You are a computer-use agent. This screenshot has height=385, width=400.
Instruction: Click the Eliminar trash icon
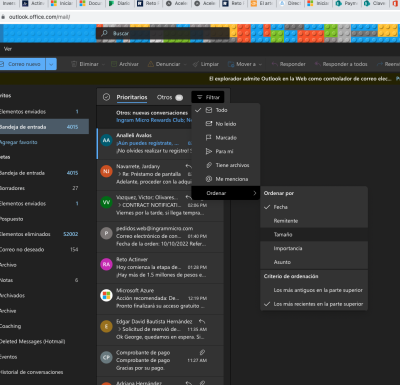[74, 64]
